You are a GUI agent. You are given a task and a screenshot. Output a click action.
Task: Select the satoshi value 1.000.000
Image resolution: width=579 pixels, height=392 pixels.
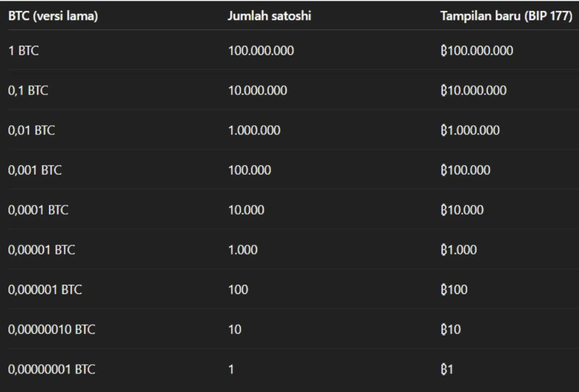pos(254,130)
